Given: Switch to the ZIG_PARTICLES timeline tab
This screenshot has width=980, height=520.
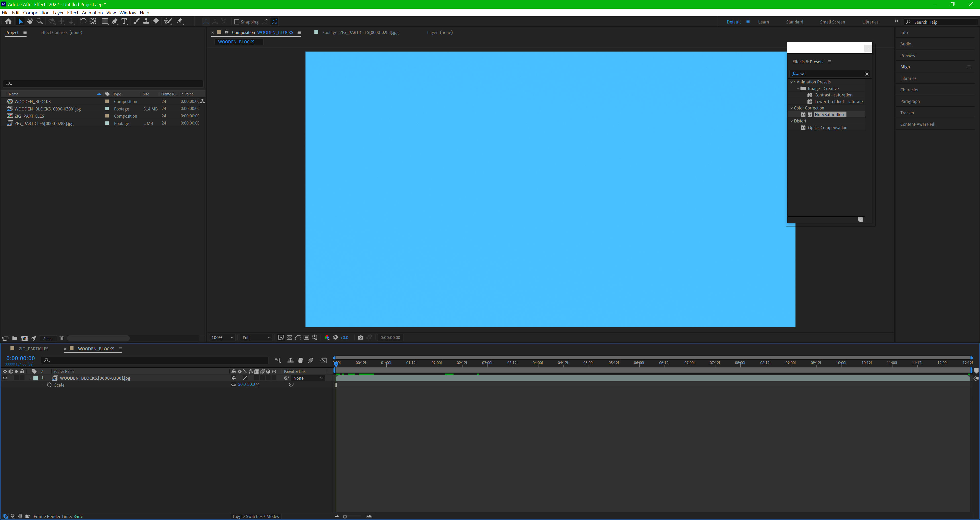Looking at the screenshot, I should pyautogui.click(x=33, y=349).
